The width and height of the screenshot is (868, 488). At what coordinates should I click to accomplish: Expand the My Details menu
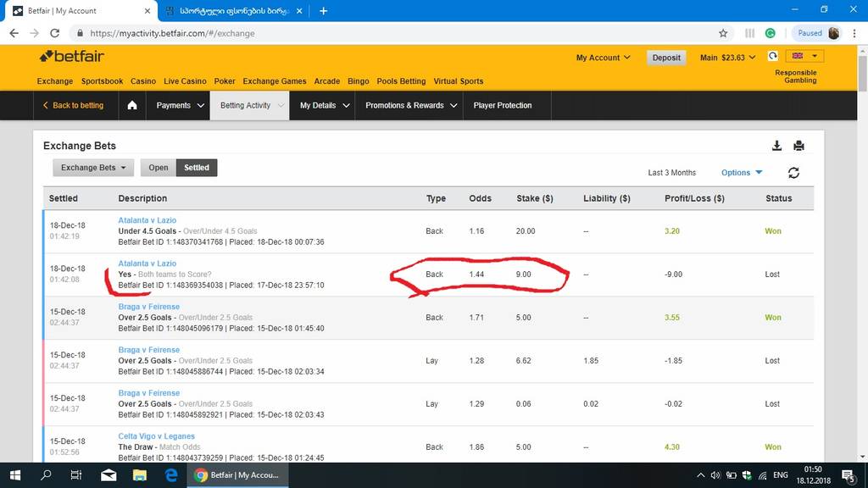click(323, 105)
